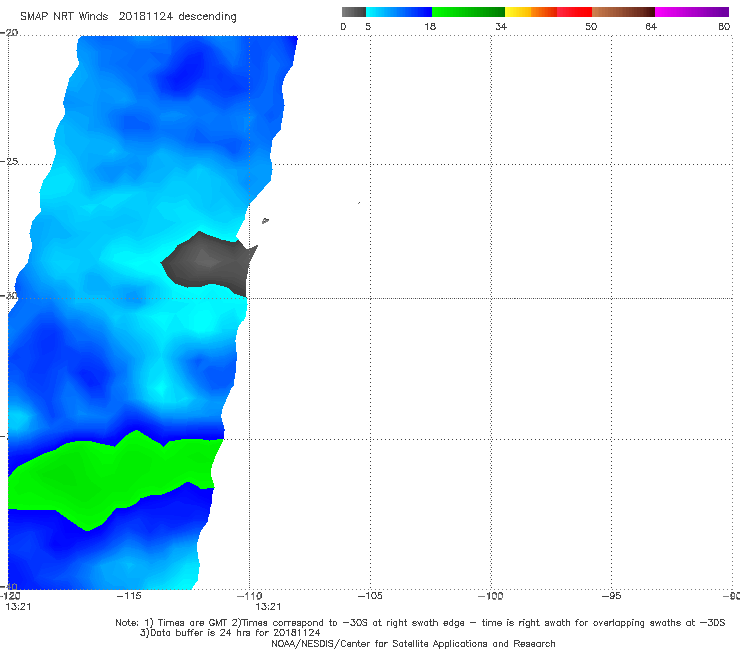Viewport: 740px width, 650px height.
Task: Click the title "SMAP NRT Winds 20181124 descending"
Action: [x=128, y=17]
